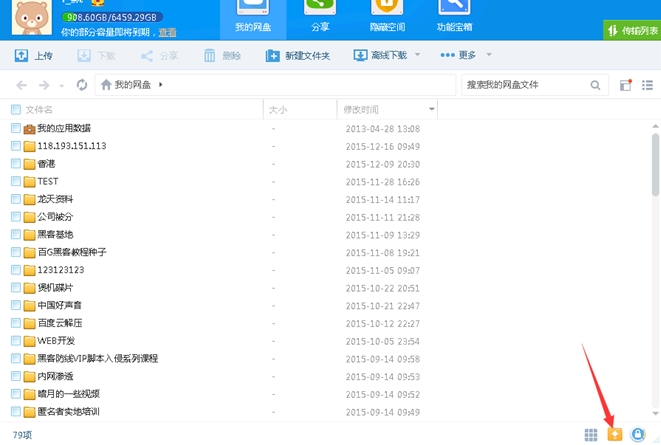Select the 晴月的一些视频 folder name
The image size is (661, 445).
coord(69,394)
